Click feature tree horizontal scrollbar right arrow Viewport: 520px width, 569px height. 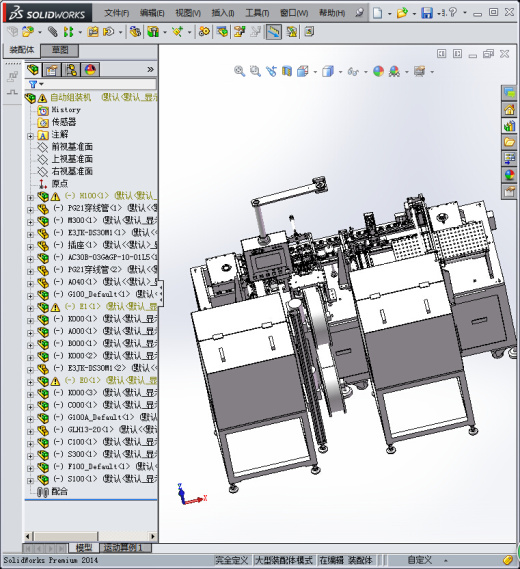click(153, 536)
